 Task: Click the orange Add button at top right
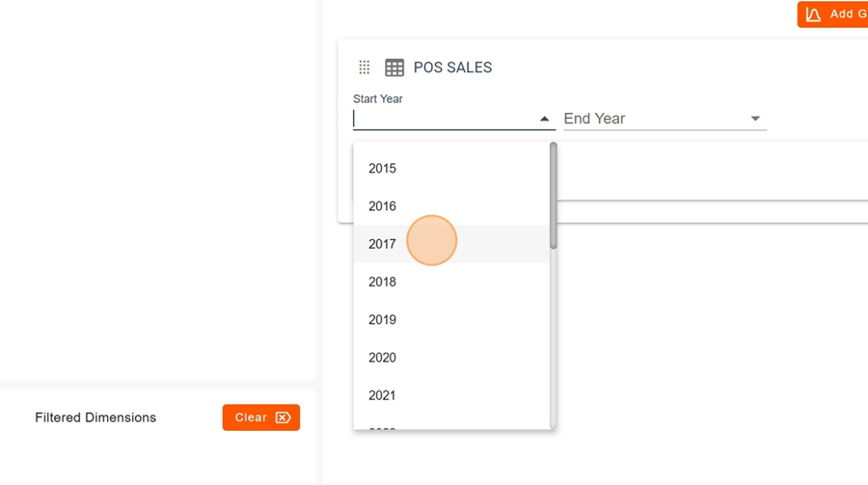(x=834, y=14)
